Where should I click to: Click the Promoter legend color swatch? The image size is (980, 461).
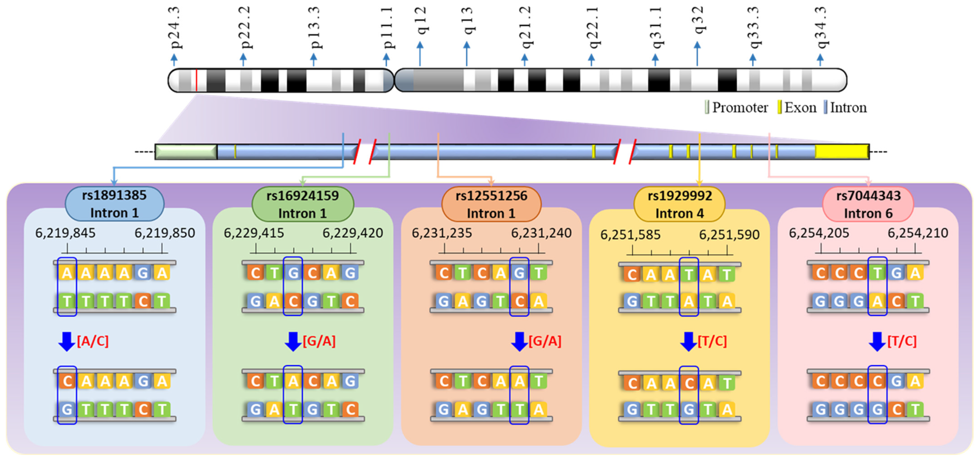[707, 107]
